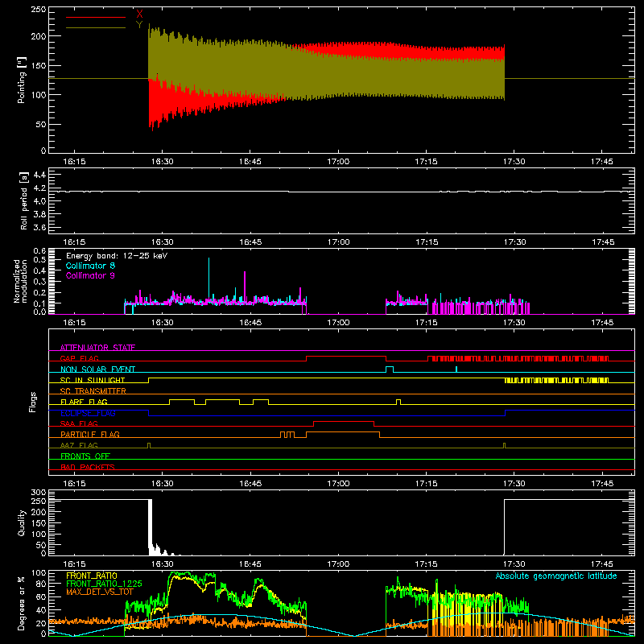Click the ECLIPSE_FLAG label
Viewport: 644px width, 644px height.
tap(88, 413)
